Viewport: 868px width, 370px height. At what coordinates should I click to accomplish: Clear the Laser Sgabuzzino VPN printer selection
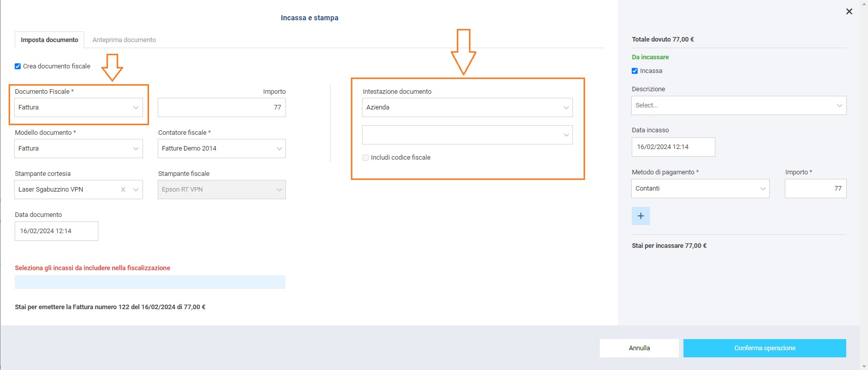pos(123,190)
